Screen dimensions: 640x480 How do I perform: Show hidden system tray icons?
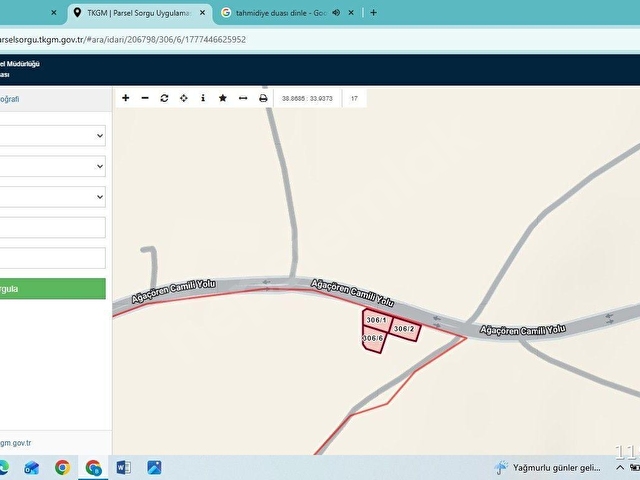pyautogui.click(x=620, y=467)
